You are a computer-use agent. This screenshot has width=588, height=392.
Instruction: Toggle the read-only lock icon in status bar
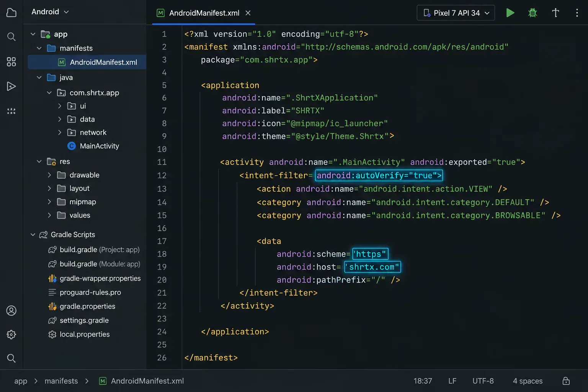[x=566, y=381]
